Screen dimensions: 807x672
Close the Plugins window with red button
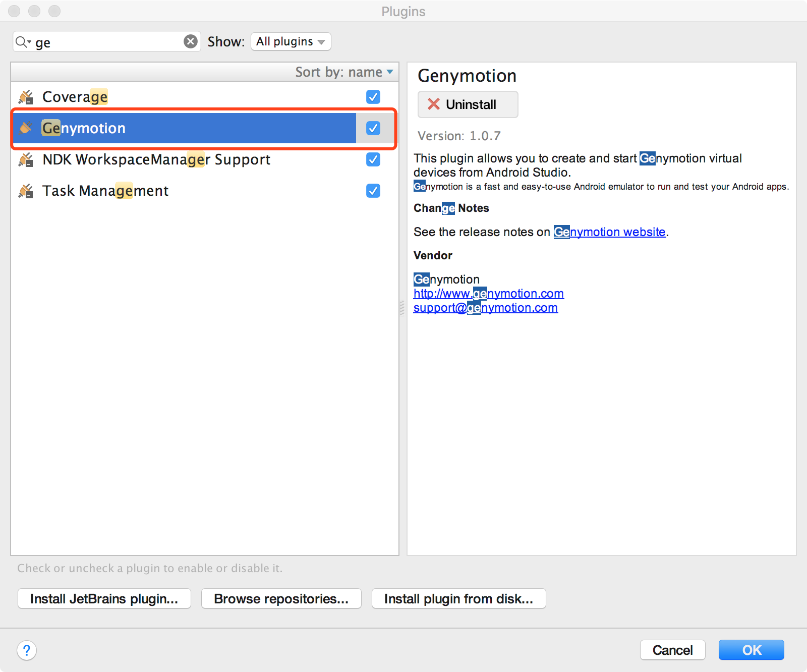click(x=14, y=11)
